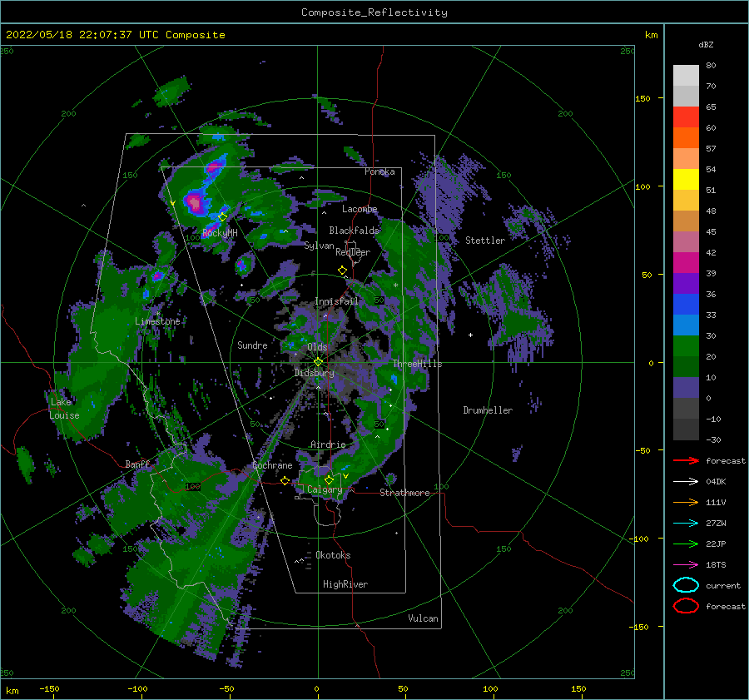The height and width of the screenshot is (700, 749).
Task: Click the -150 tick on bottom axis
Action: 49,688
